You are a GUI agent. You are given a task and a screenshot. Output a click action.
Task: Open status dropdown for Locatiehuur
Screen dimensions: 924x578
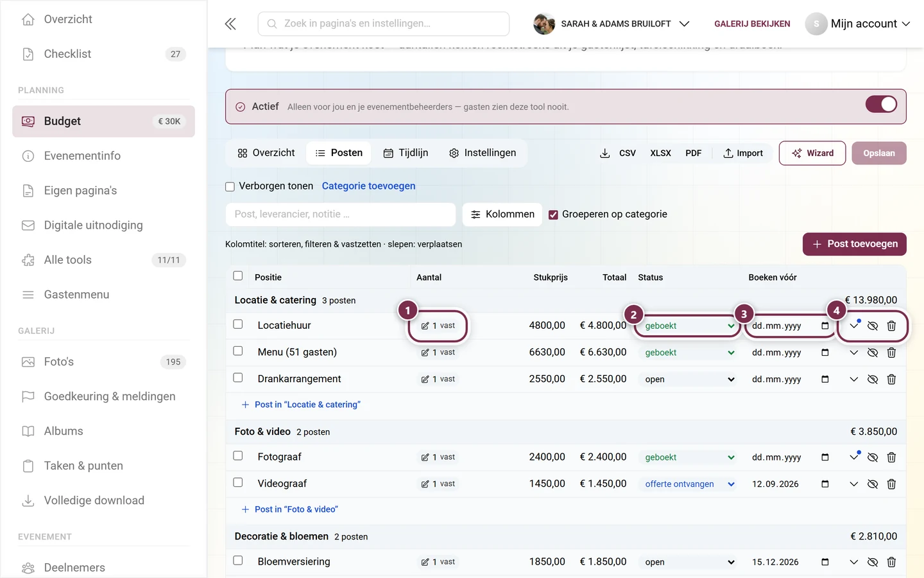point(689,326)
